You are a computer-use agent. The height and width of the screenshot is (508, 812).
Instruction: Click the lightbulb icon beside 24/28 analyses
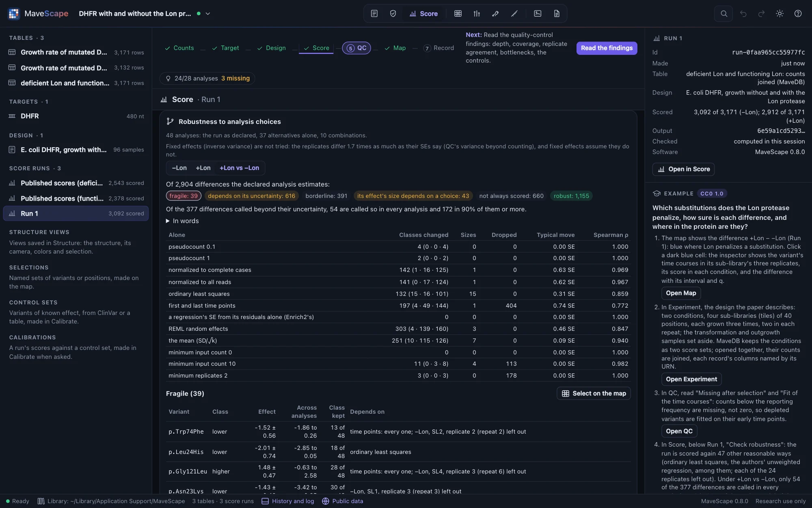[168, 78]
